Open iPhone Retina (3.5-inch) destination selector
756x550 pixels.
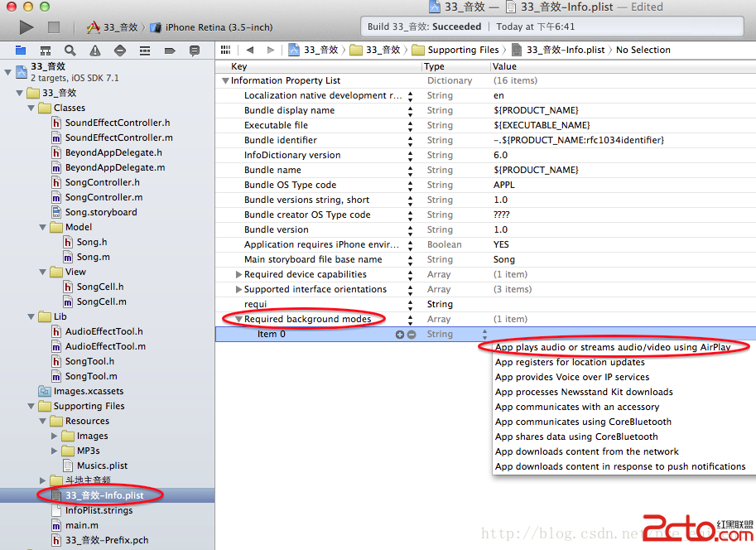pos(219,27)
